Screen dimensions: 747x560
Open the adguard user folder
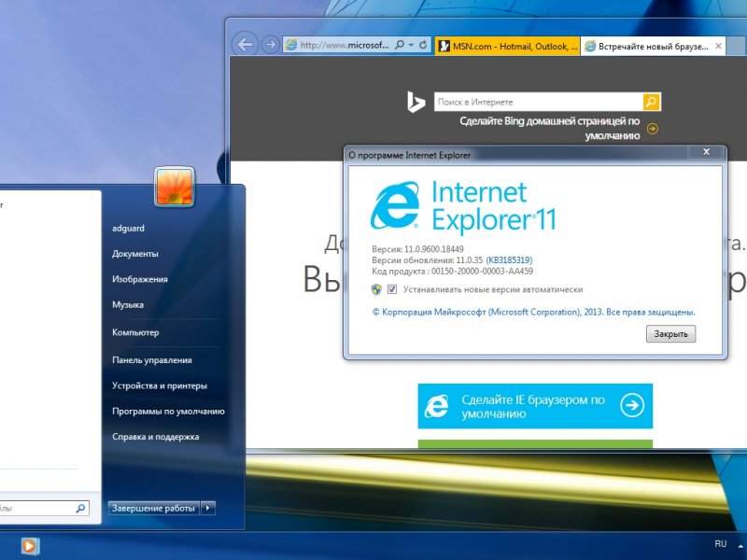pos(129,228)
